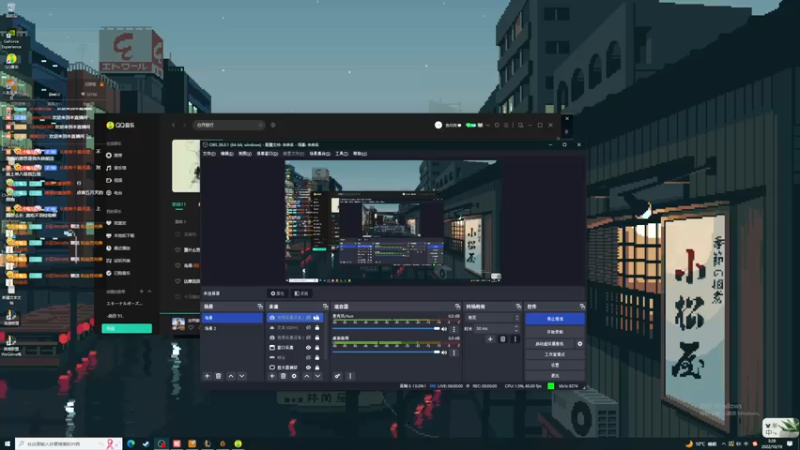This screenshot has height=450, width=800.
Task: Move scene up in Scenes panel
Action: [231, 376]
